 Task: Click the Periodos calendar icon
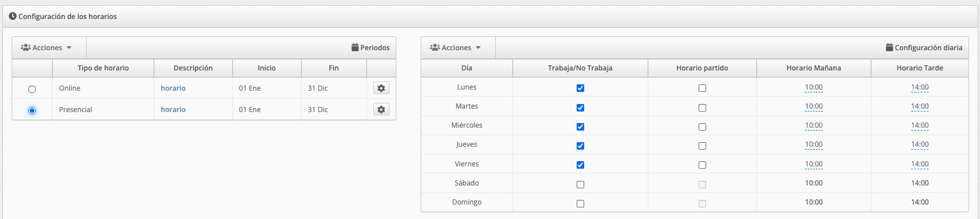tap(355, 47)
